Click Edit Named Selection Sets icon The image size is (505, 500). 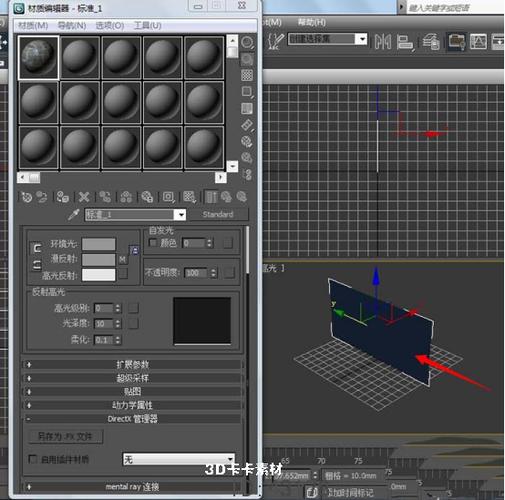(x=276, y=42)
